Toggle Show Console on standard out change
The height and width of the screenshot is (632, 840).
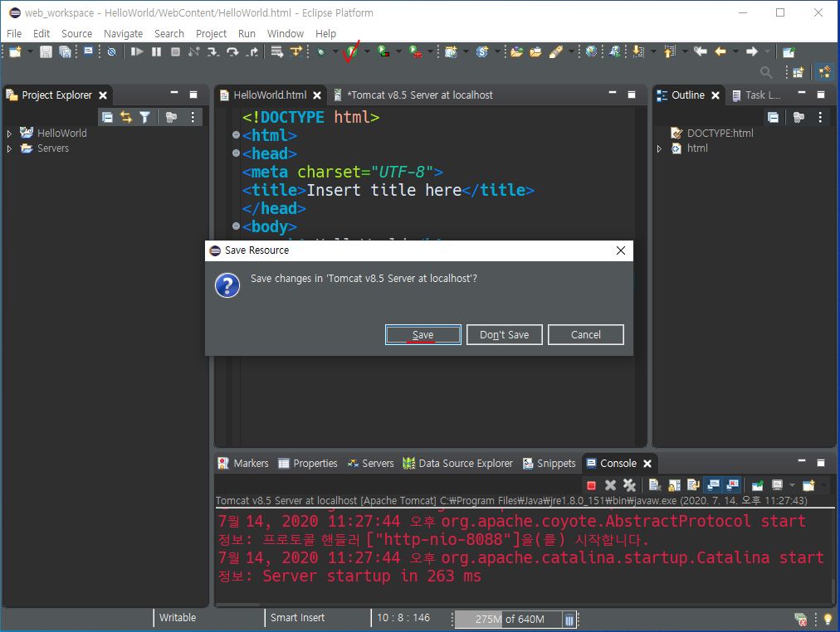[x=713, y=485]
